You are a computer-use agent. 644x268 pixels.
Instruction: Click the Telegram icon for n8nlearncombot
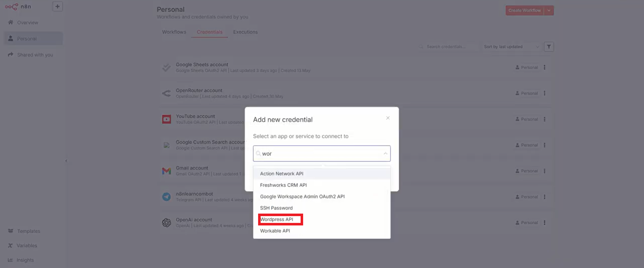pos(166,197)
